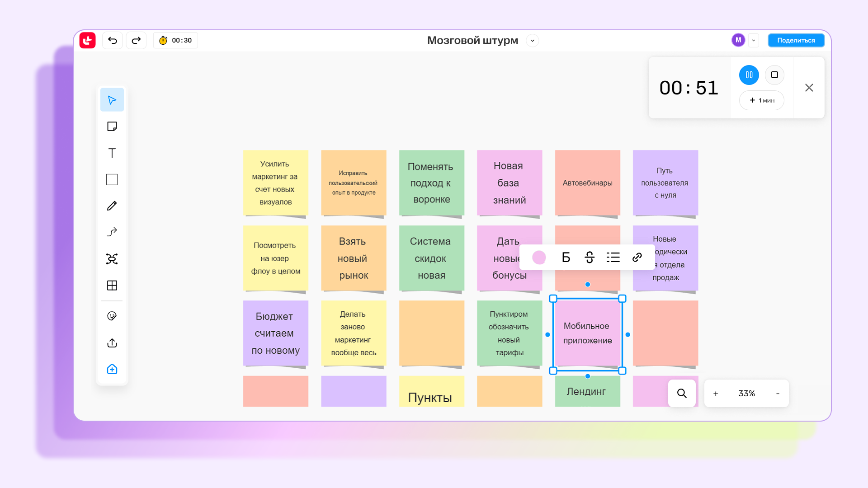The height and width of the screenshot is (488, 868).
Task: Add one minute to timer
Action: tap(761, 100)
